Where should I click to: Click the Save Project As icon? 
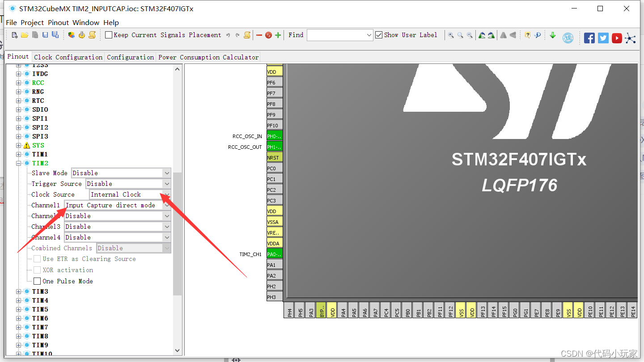pyautogui.click(x=55, y=35)
